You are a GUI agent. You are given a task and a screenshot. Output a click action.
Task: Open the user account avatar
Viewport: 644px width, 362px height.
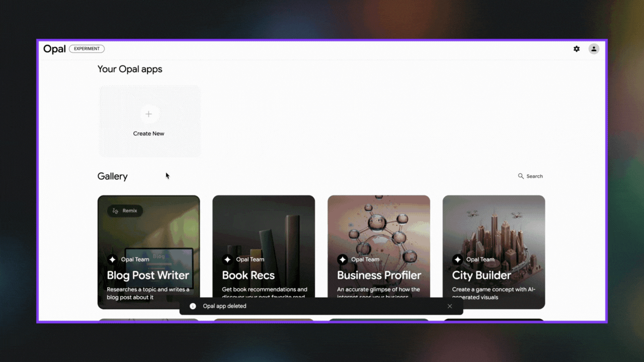594,49
